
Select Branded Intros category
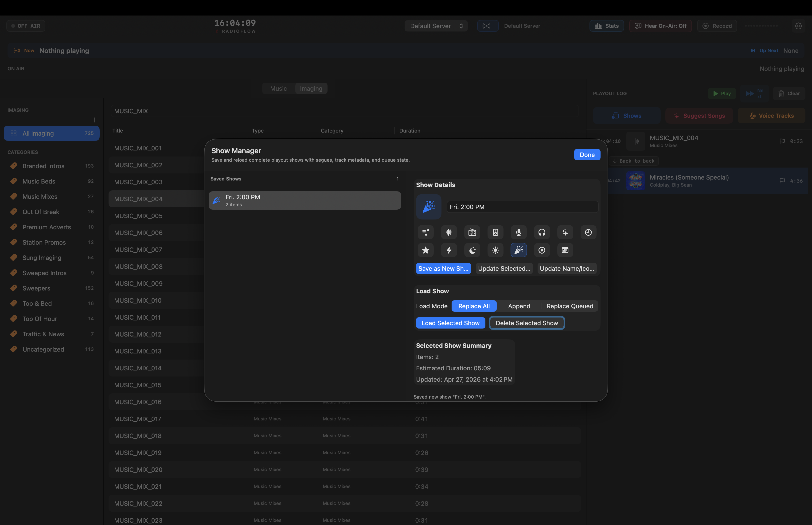point(51,166)
